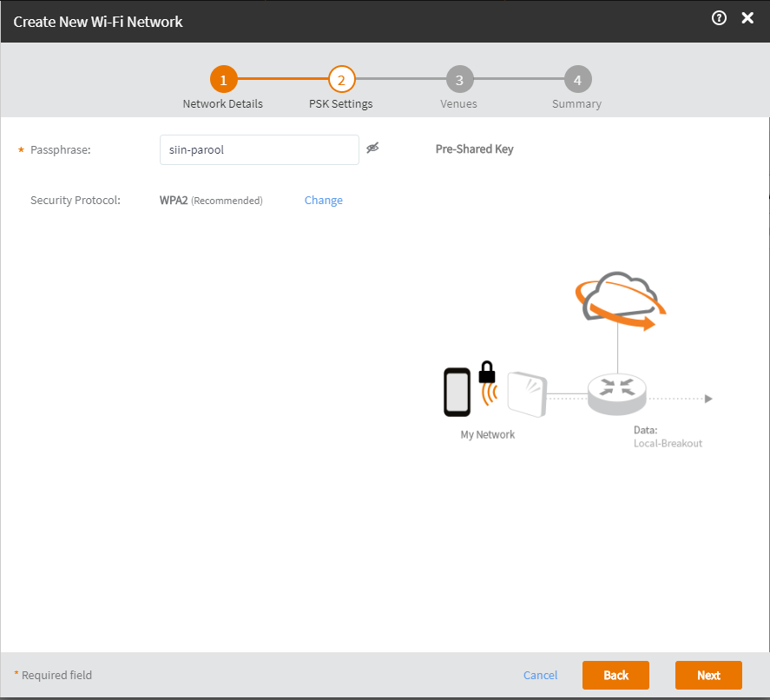Click the step 1 circle in the wizard
This screenshot has height=700, width=770.
coord(223,80)
